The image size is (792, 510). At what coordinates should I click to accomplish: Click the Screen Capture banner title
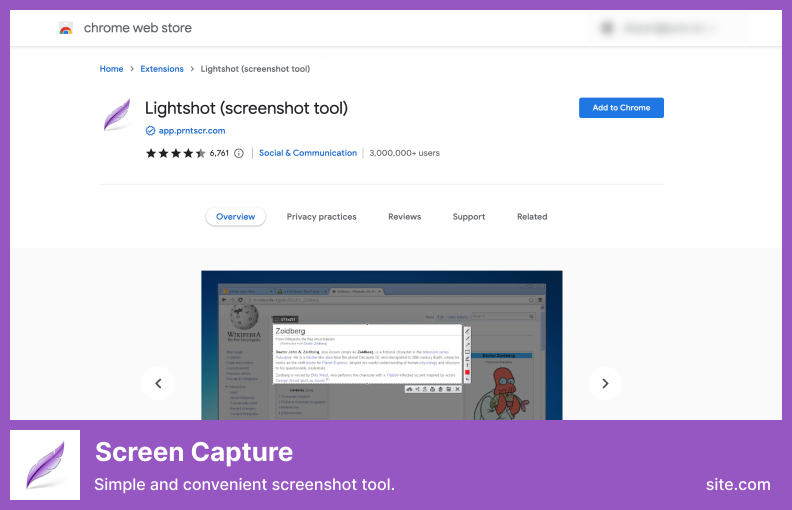(194, 451)
